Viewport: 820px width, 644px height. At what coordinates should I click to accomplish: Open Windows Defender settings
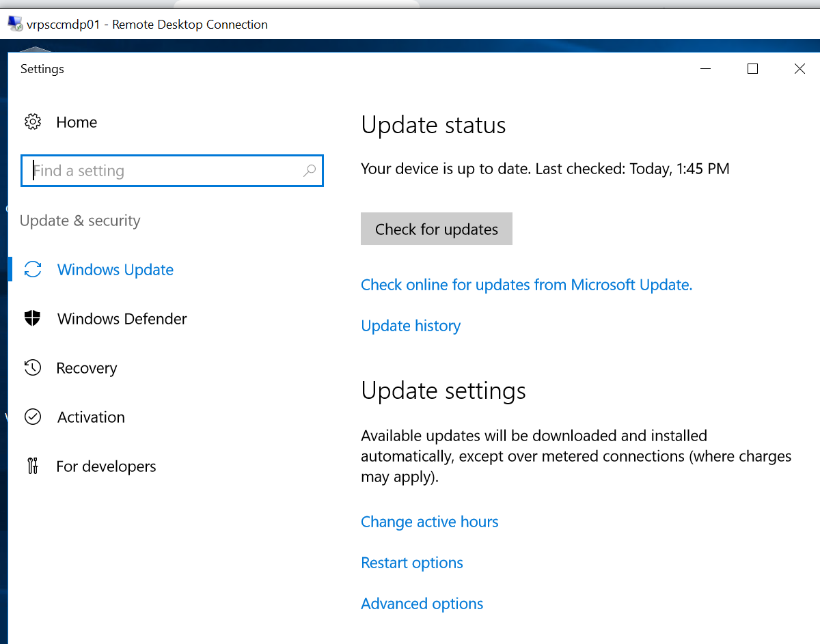(x=122, y=319)
